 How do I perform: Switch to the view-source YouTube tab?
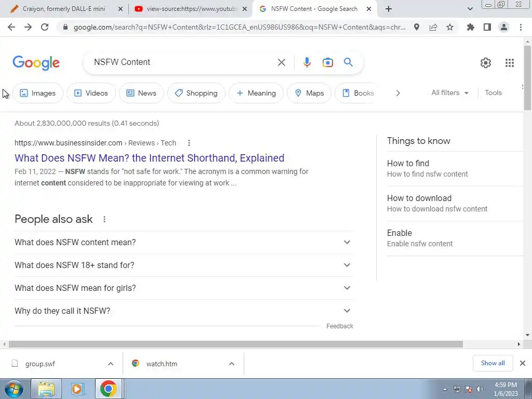(191, 9)
